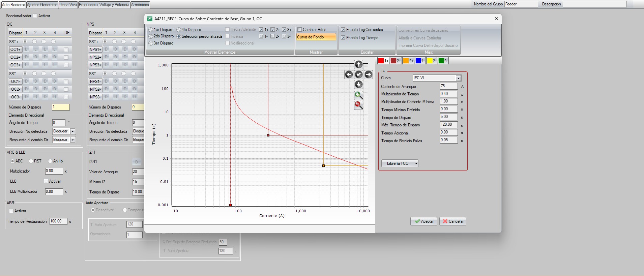Select the 3- green curve tab

click(x=443, y=61)
